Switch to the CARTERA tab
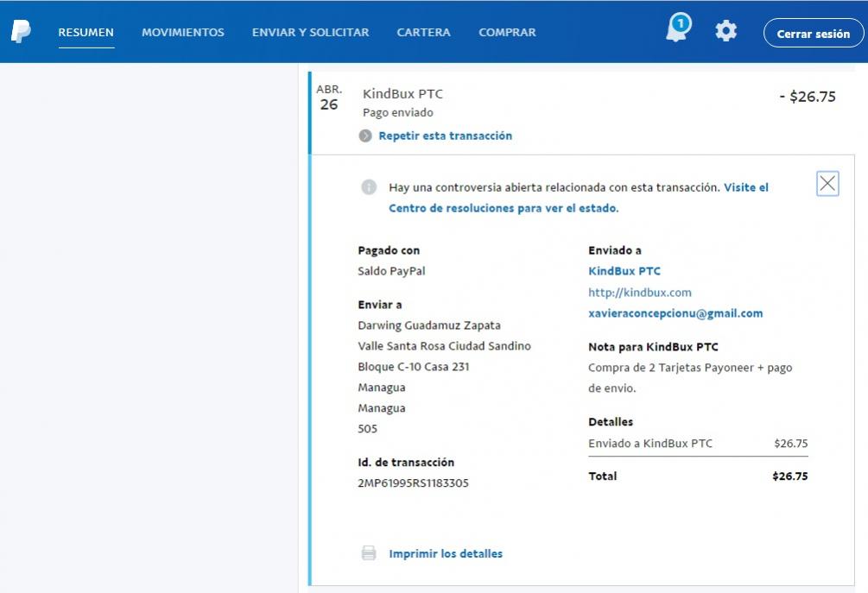Viewport: 868px width, 593px height. tap(423, 32)
